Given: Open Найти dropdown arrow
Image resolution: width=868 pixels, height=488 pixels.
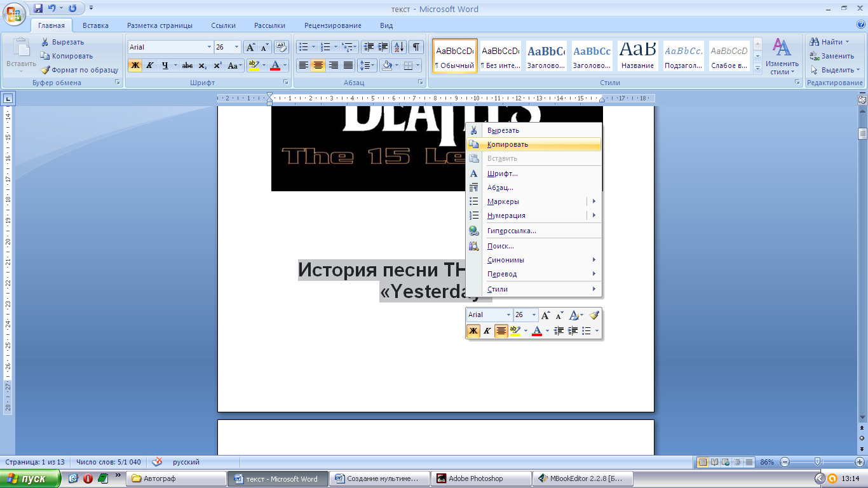Looking at the screenshot, I should 847,42.
